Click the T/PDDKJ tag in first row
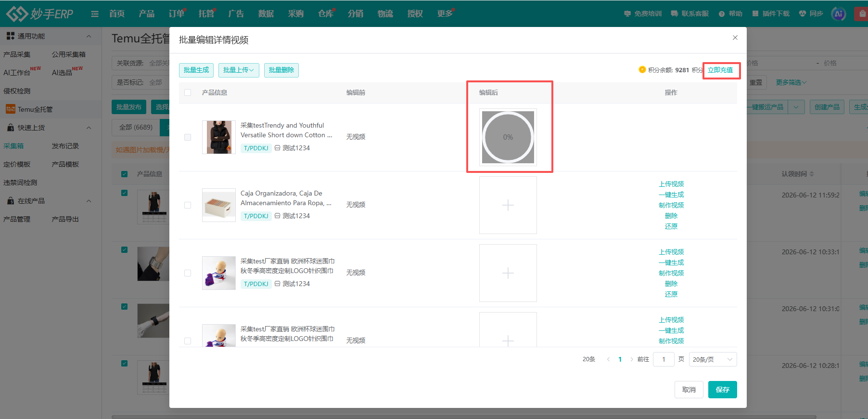 256,148
